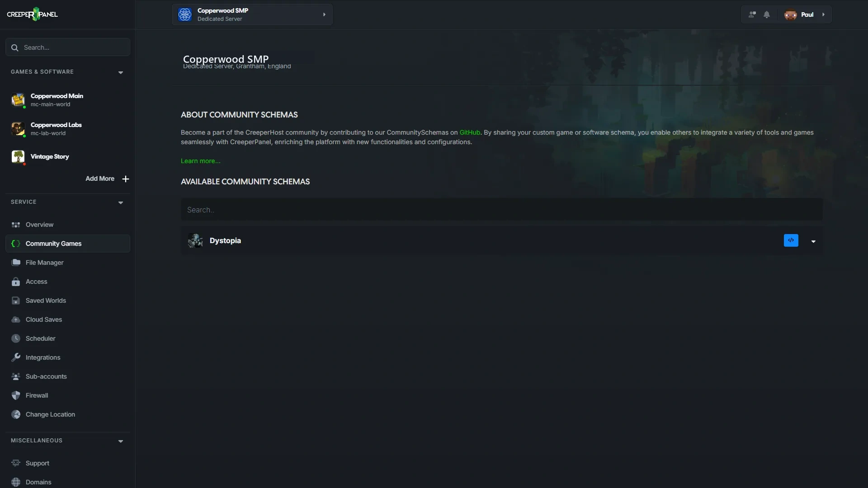Click the Domains globe icon
The height and width of the screenshot is (488, 868).
16,482
